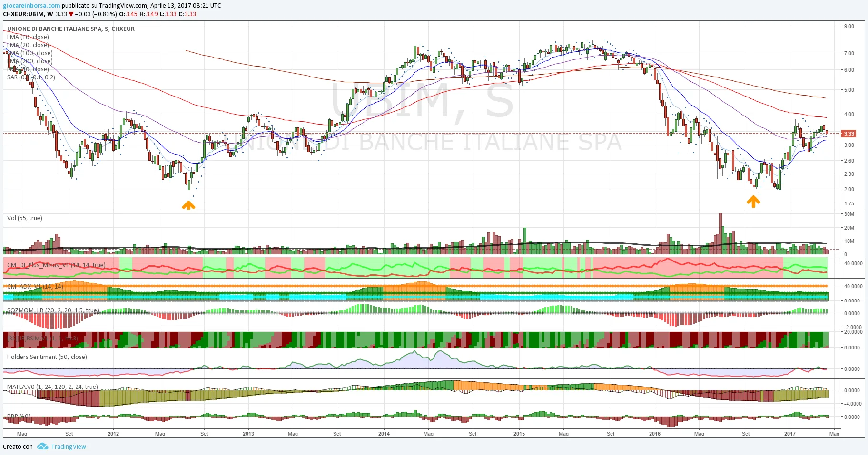Click the 2016 year label on time axis
Screen dimensions: 868x455
click(655, 434)
